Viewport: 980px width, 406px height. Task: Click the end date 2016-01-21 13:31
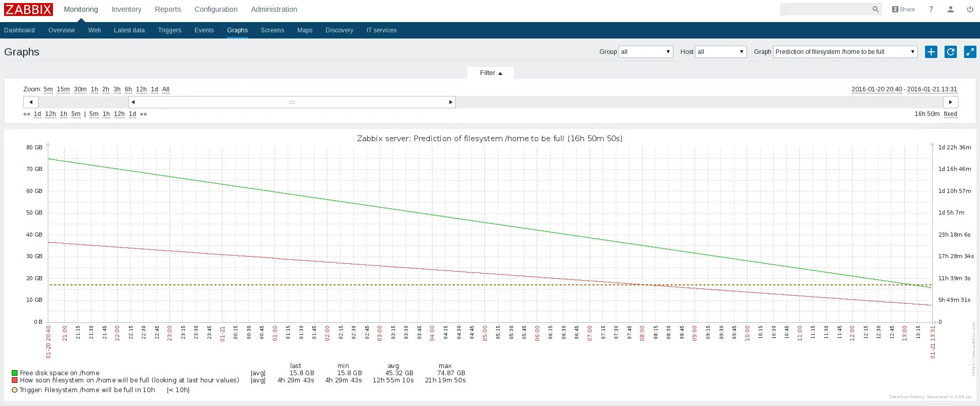pyautogui.click(x=932, y=89)
